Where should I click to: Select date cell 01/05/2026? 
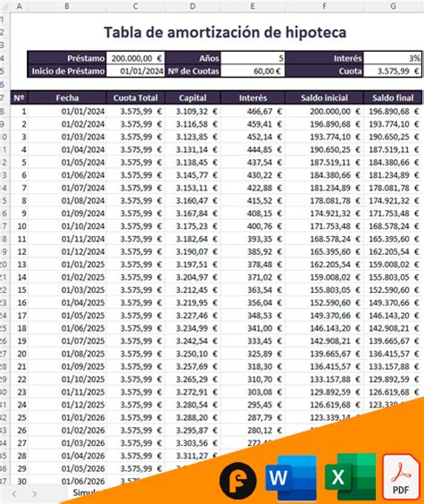tap(67, 468)
